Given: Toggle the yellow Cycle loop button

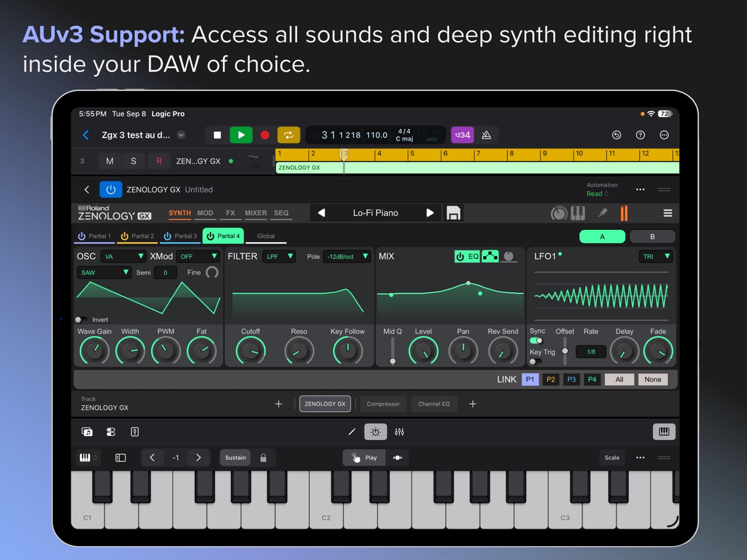Looking at the screenshot, I should pyautogui.click(x=288, y=135).
